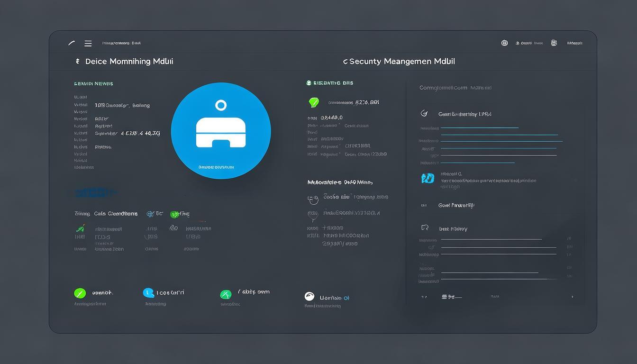Click the large blue device icon circle
The height and width of the screenshot is (364, 637).
[x=220, y=131]
